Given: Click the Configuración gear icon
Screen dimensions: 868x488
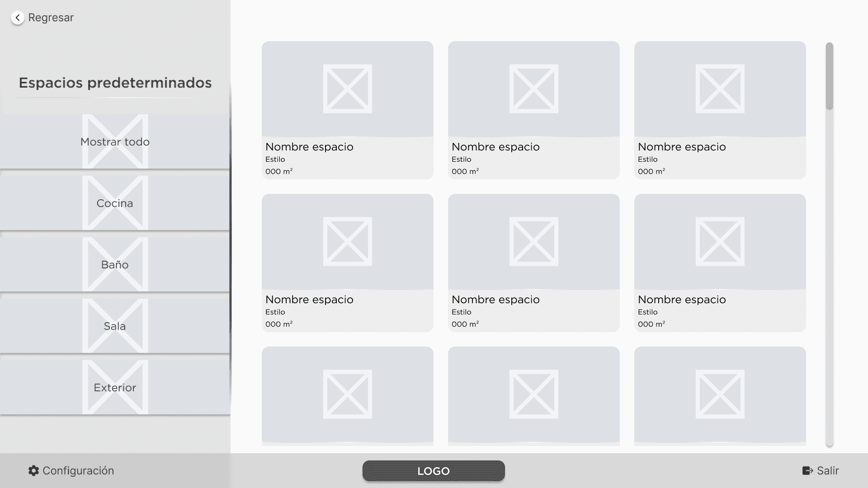Looking at the screenshot, I should tap(33, 471).
